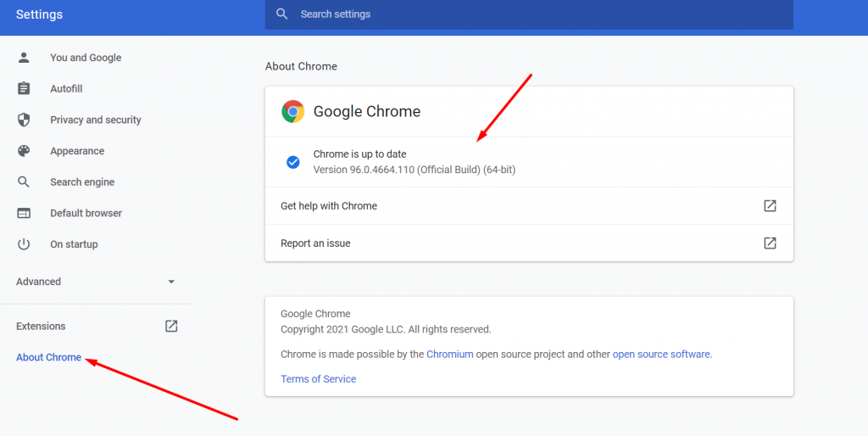Click the blue up-to-date checkmark icon
The width and height of the screenshot is (868, 436).
pyautogui.click(x=293, y=162)
